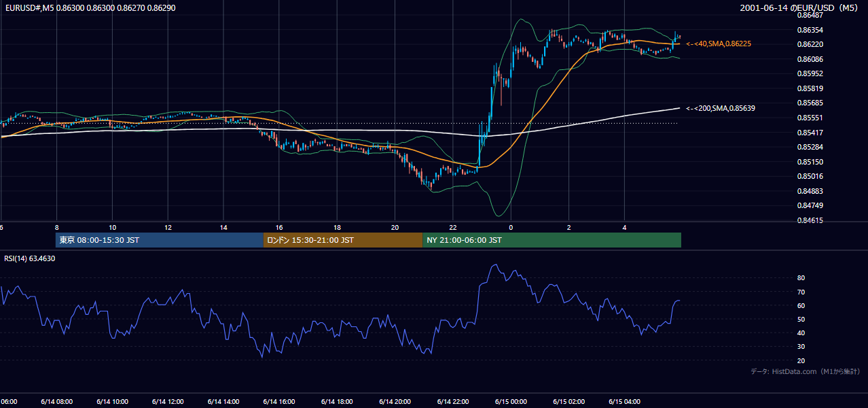Click the EURUSD#,M5 chart title text
Viewport: 868px width, 408px height.
click(89, 8)
